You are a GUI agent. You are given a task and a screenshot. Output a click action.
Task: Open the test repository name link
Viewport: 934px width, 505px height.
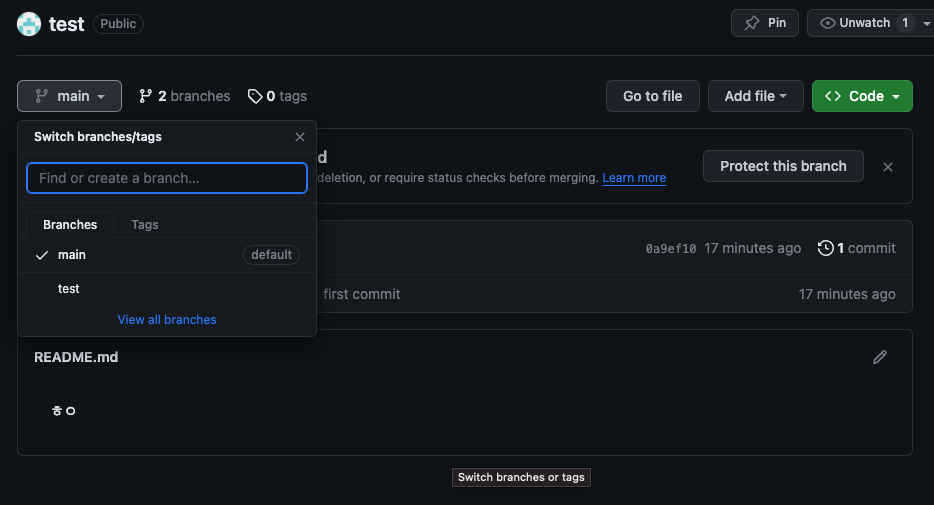pyautogui.click(x=66, y=24)
